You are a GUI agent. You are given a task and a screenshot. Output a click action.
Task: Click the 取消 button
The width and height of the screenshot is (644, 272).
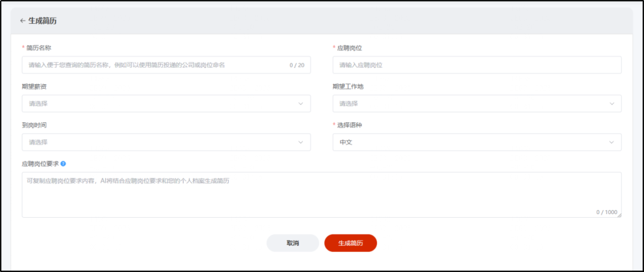(293, 243)
